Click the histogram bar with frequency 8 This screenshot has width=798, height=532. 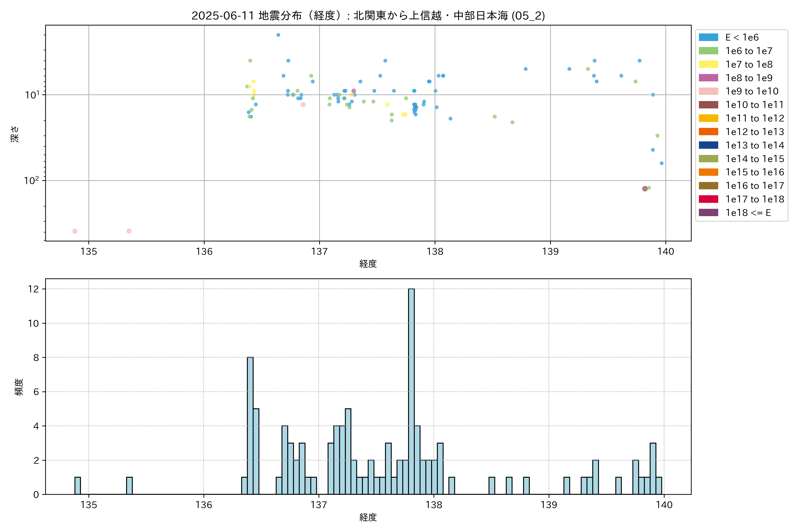(250, 426)
